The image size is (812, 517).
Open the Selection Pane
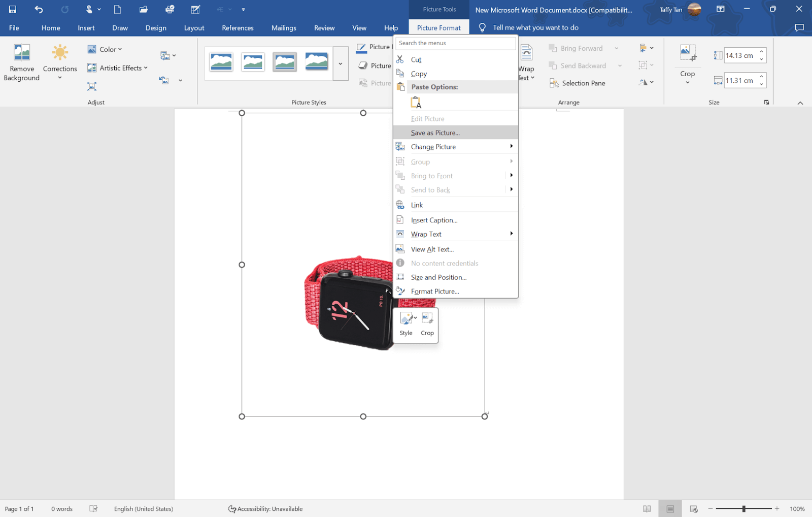tap(582, 83)
